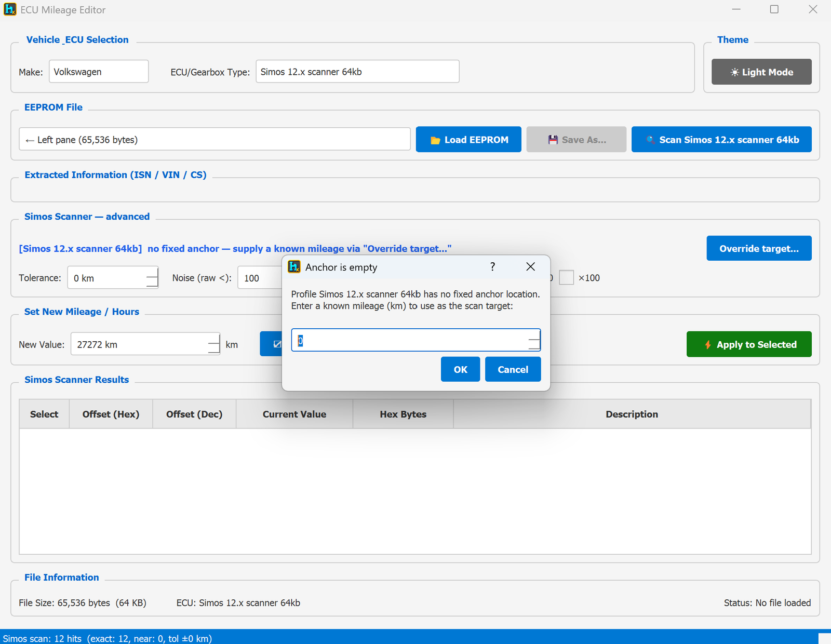The width and height of the screenshot is (831, 644).
Task: Click the 'Set New Mileage / Hours' heading
Action: pos(82,311)
